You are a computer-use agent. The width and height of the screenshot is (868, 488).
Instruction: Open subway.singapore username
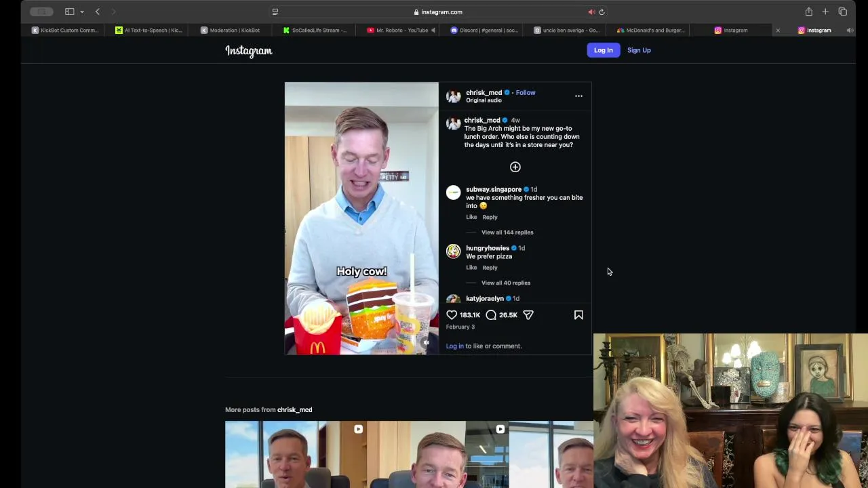click(494, 189)
